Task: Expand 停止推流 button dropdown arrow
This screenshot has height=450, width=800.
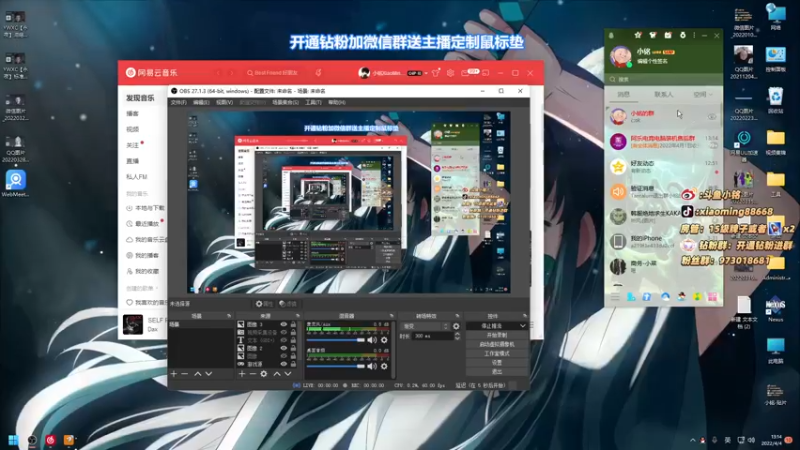Action: 522,326
